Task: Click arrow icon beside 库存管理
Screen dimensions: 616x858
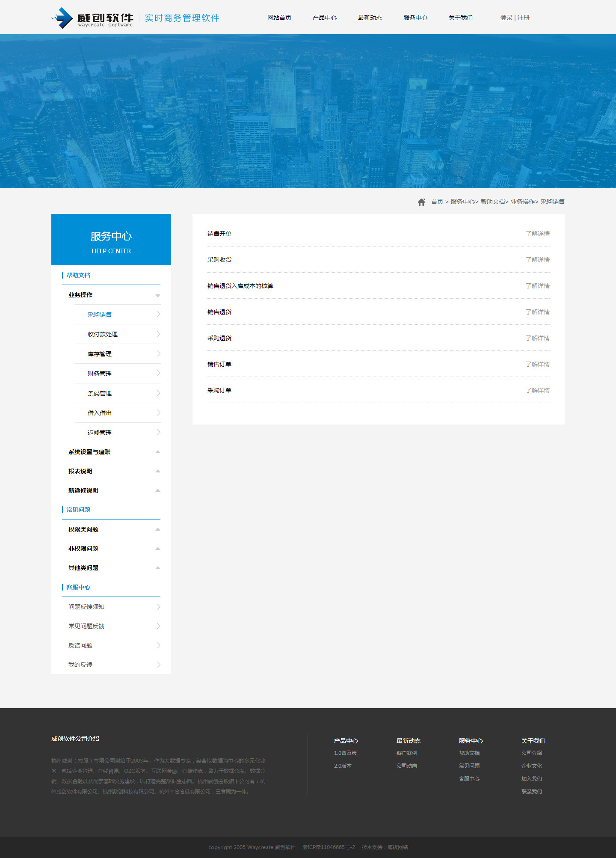Action: [x=158, y=353]
